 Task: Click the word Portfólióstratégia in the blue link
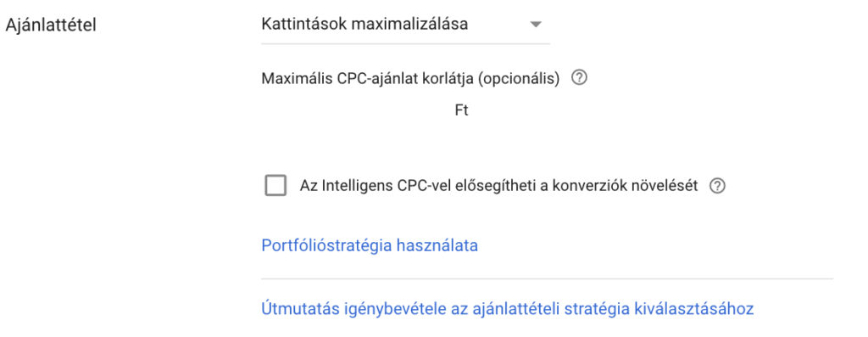(326, 245)
